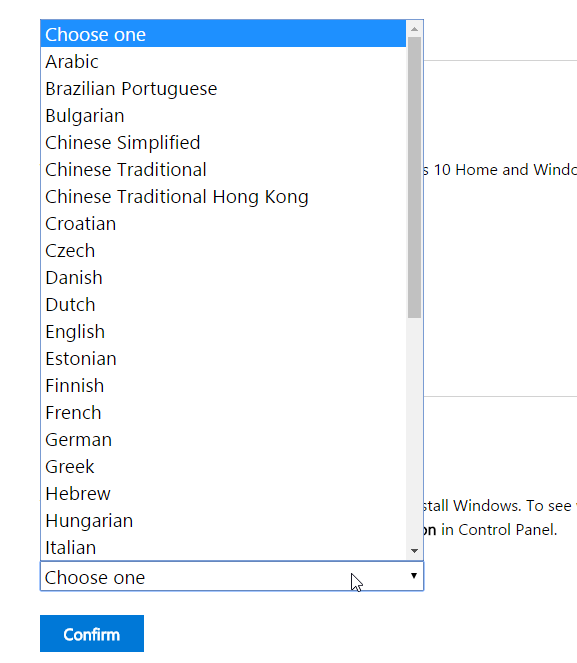
Task: Choose Chinese Traditional Hong Kong
Action: coord(223,197)
